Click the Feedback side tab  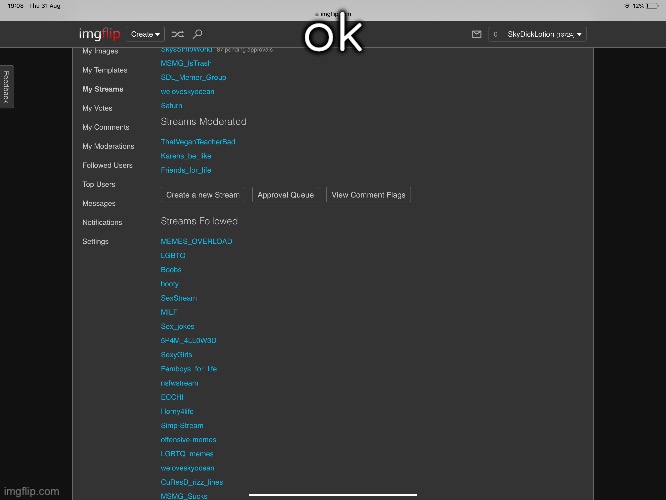(x=6, y=88)
